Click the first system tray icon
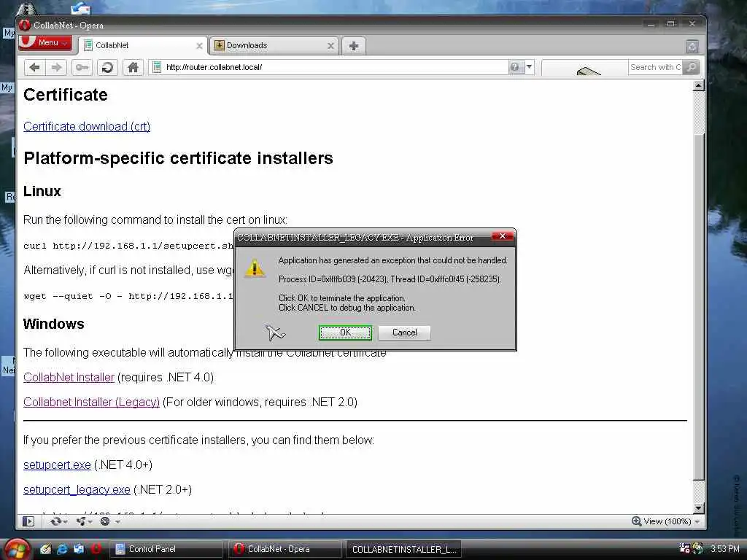This screenshot has height=560, width=747. [684, 548]
